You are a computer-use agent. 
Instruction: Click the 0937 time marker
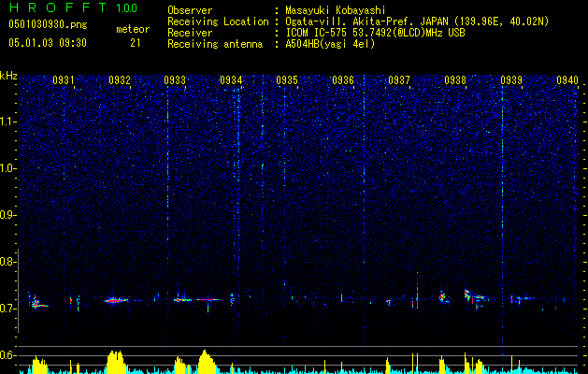(399, 80)
